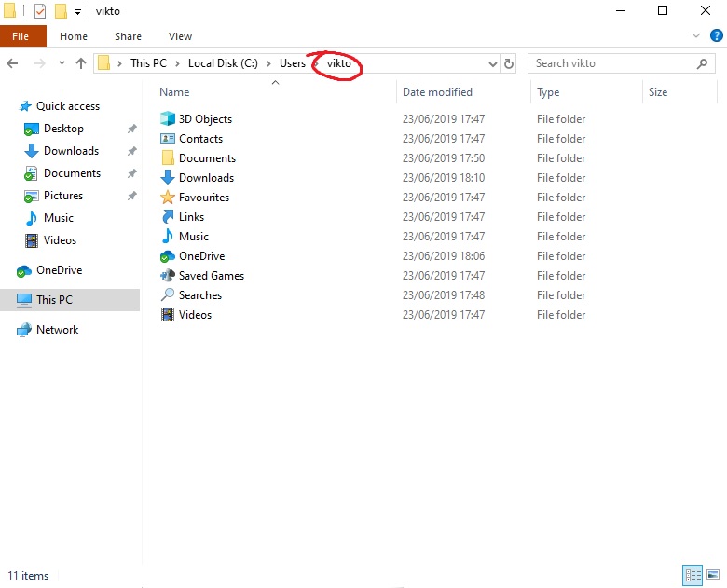The image size is (727, 588).
Task: Select the Documents folder icon in file list
Action: (x=168, y=158)
